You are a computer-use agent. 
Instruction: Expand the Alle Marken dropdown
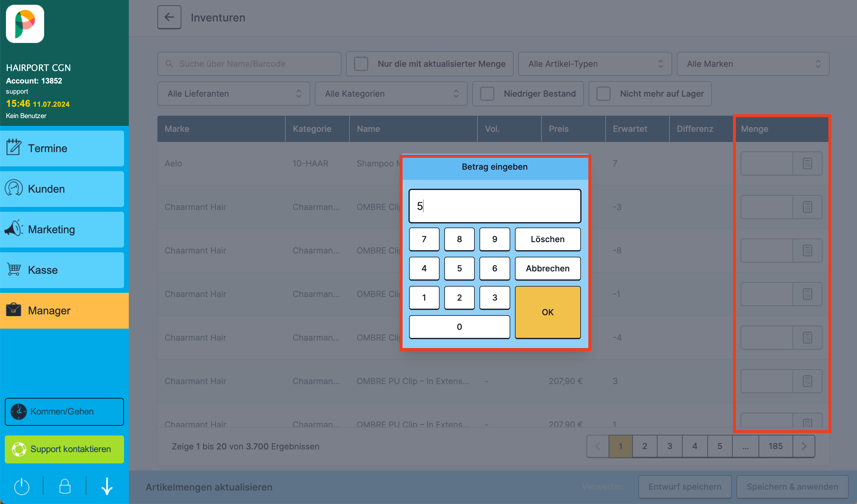tap(753, 64)
